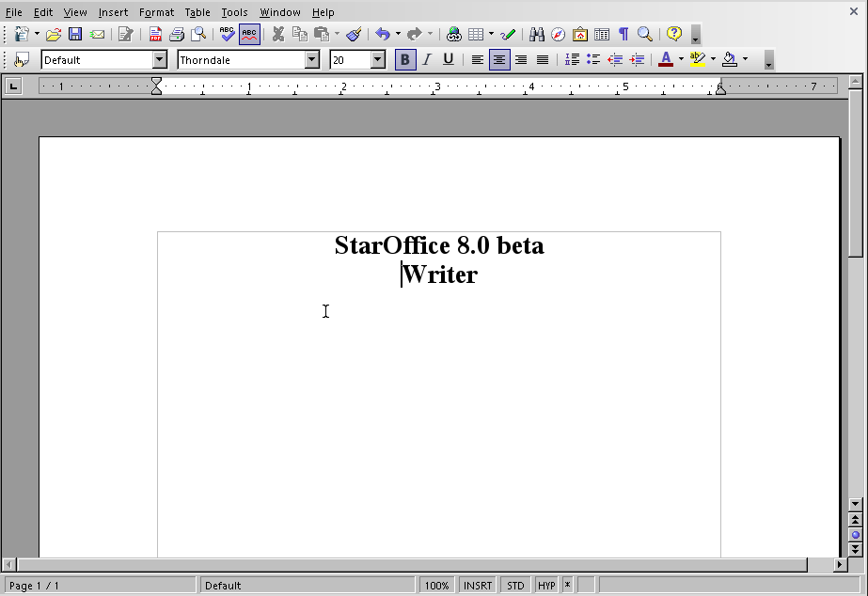Open the Table menu
This screenshot has width=868, height=596.
(x=197, y=12)
